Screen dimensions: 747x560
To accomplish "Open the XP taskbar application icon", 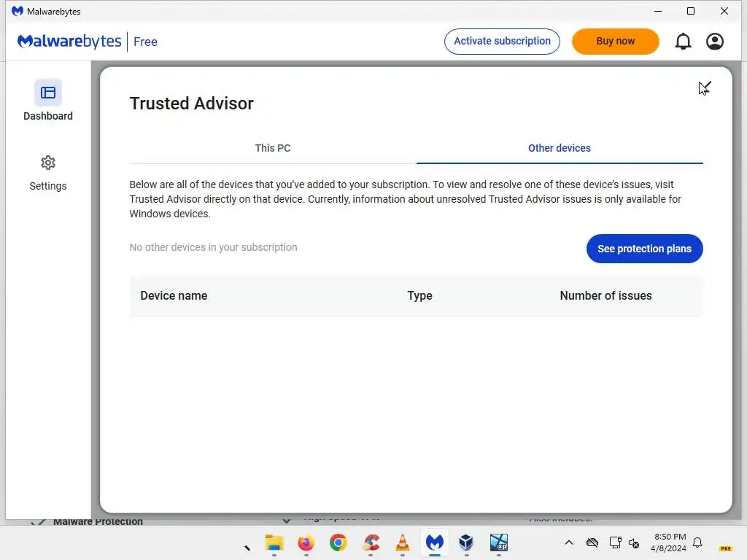I will (499, 542).
